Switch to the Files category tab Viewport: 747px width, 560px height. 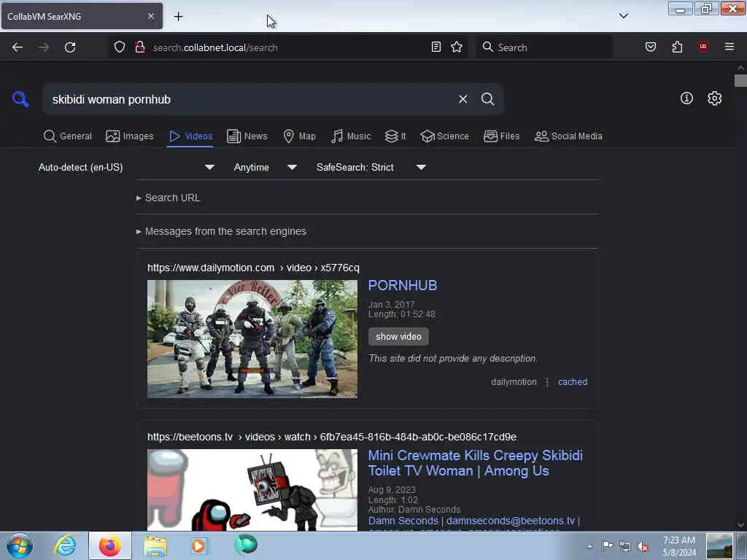(502, 136)
